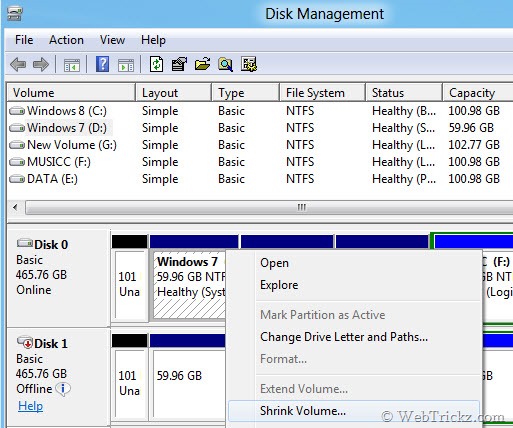
Task: Click the Disk Management title bar icon
Action: [15, 14]
